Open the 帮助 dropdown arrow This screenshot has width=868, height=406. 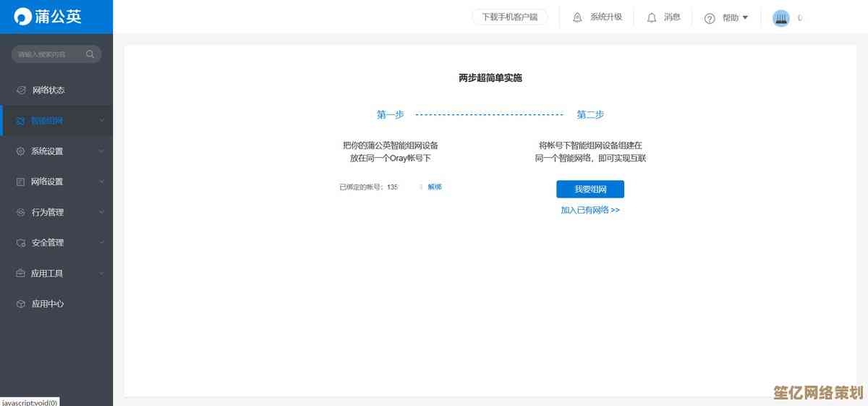(x=746, y=17)
